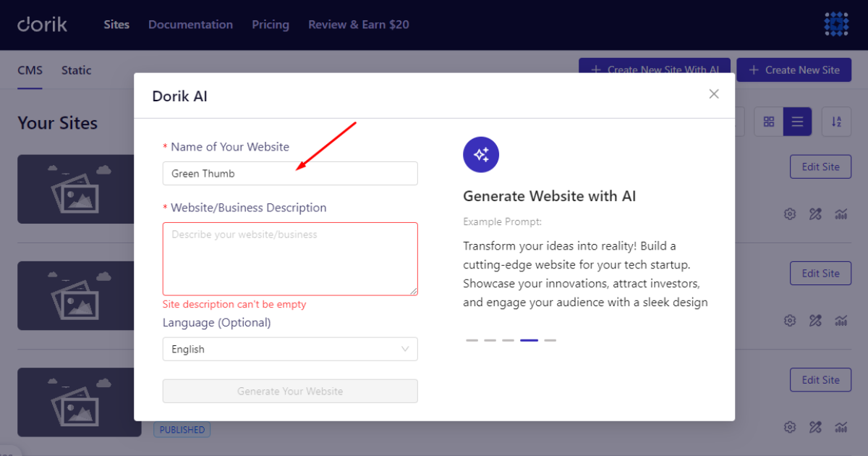Click the Dorik logo in header
This screenshot has width=868, height=456.
[43, 25]
